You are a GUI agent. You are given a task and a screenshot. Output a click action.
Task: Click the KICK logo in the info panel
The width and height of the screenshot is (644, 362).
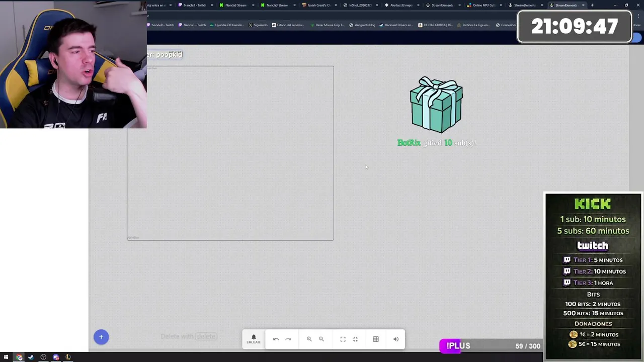point(593,204)
